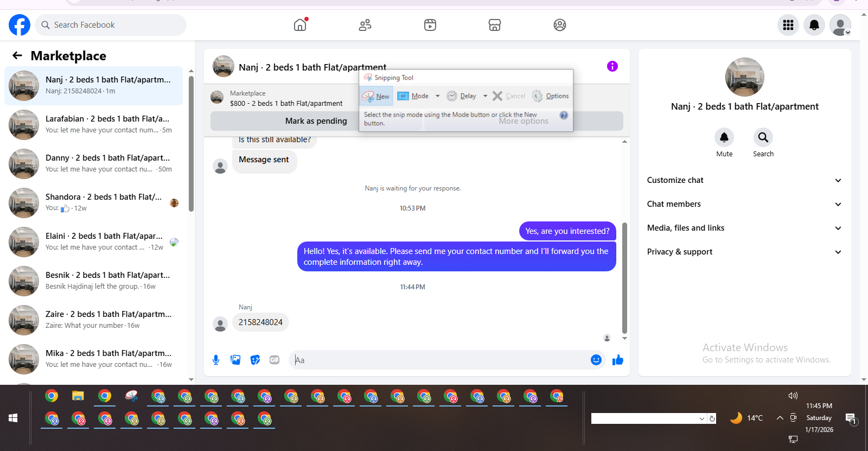The height and width of the screenshot is (451, 868).
Task: Open the Facebook Home tab
Action: pos(300,25)
